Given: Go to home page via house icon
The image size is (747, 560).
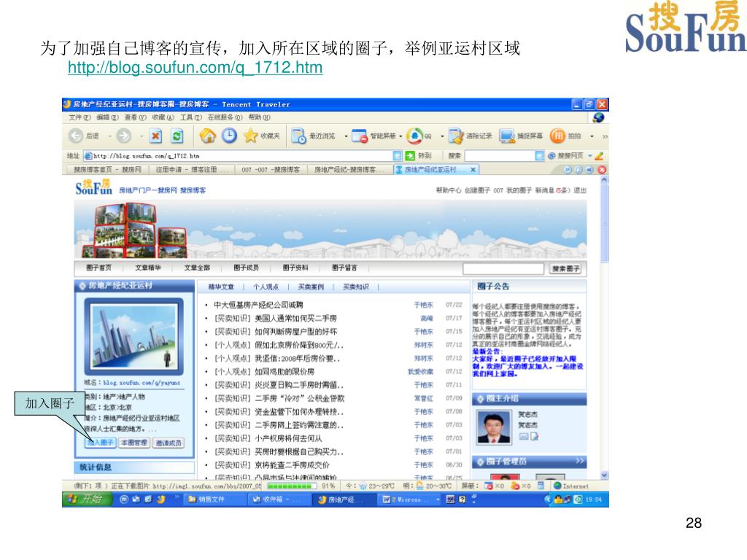Looking at the screenshot, I should pos(208,136).
